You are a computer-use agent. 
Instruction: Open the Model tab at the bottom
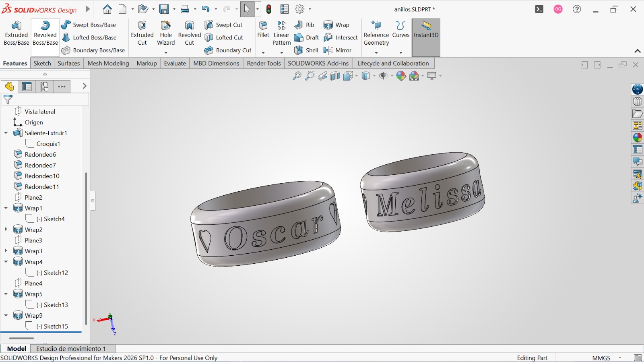pyautogui.click(x=17, y=349)
